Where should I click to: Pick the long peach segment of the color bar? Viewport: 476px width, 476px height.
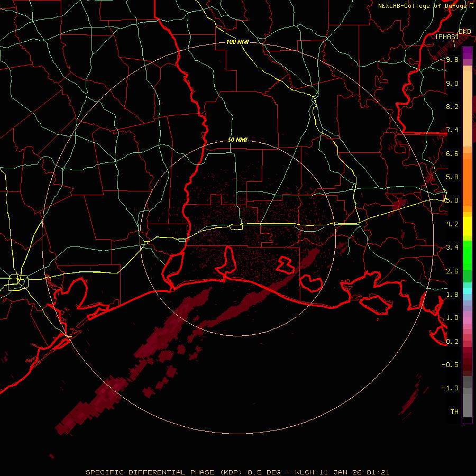click(467, 108)
